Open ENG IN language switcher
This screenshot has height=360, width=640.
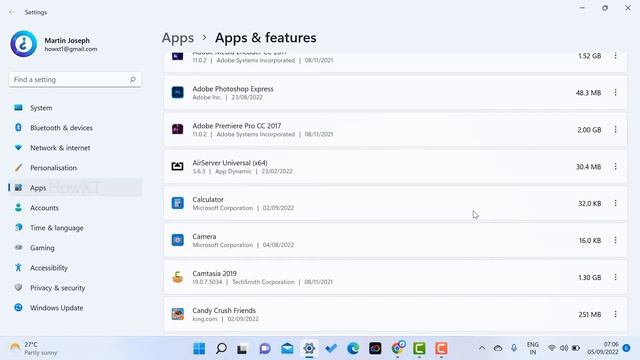tap(533, 348)
